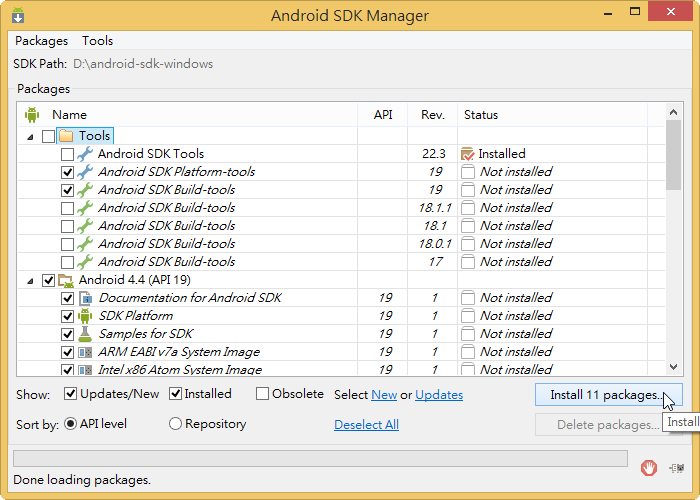This screenshot has height=500, width=700.
Task: Uncheck the Android 4.4 (API 19) group checkbox
Action: pos(49,280)
